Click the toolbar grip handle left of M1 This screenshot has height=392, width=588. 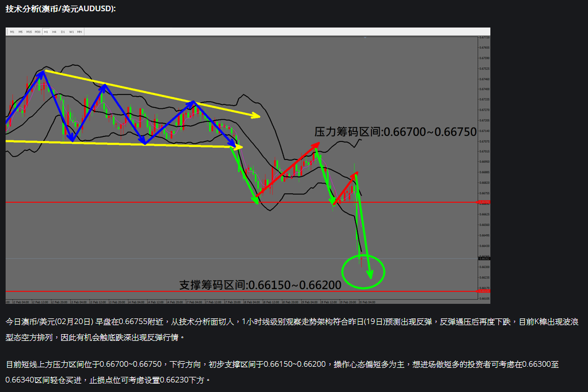click(7, 32)
